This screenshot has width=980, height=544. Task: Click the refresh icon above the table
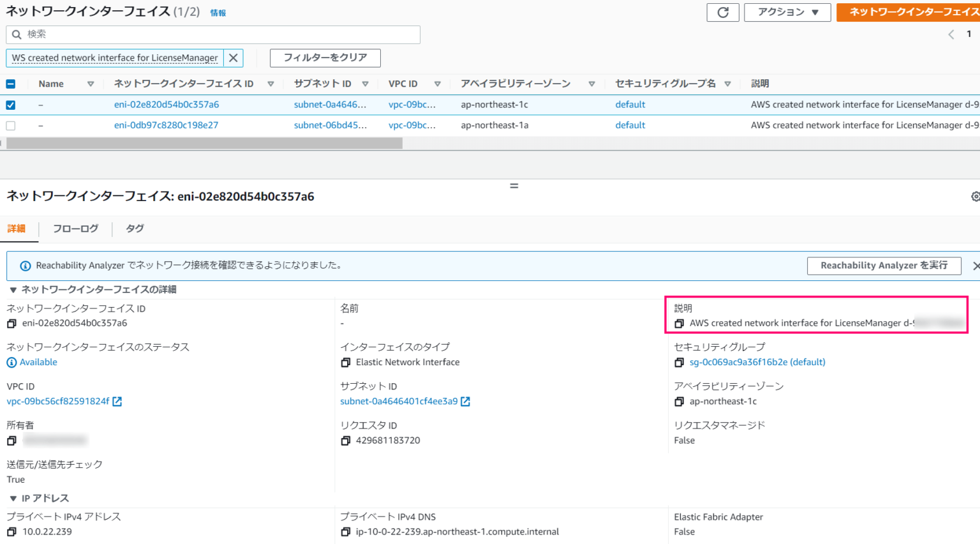(x=722, y=12)
